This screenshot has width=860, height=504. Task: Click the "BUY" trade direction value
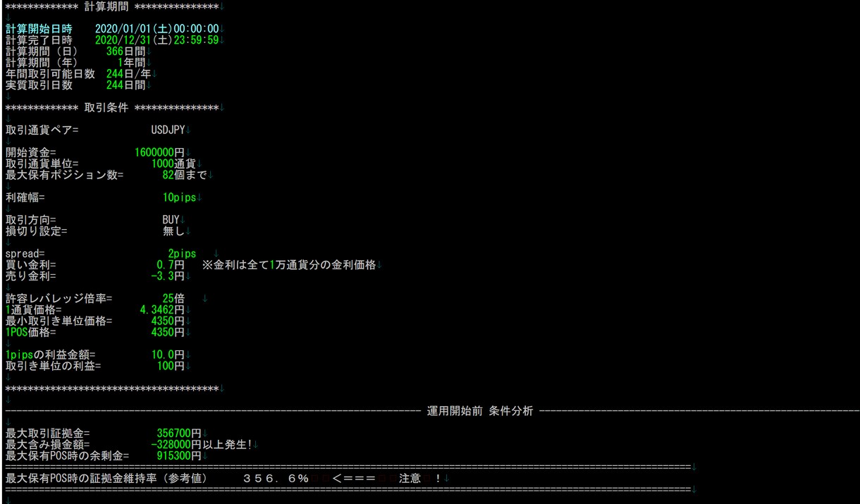[x=171, y=221]
